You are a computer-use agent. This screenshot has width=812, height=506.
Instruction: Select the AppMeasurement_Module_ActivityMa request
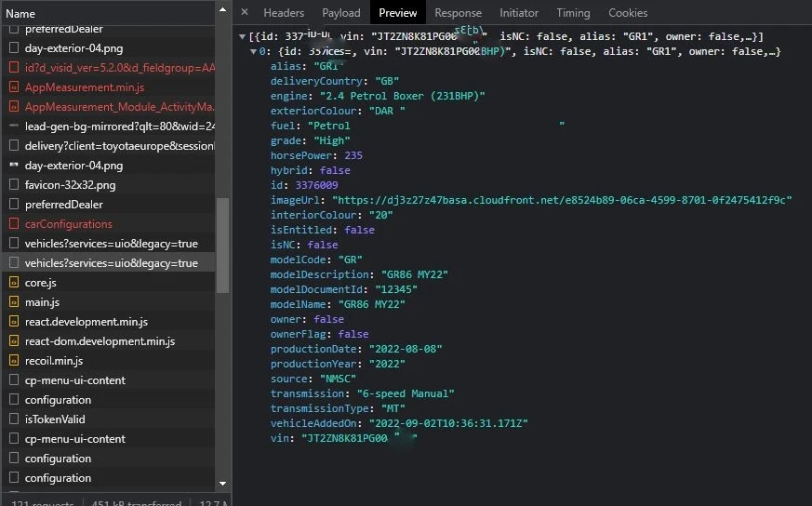click(120, 107)
